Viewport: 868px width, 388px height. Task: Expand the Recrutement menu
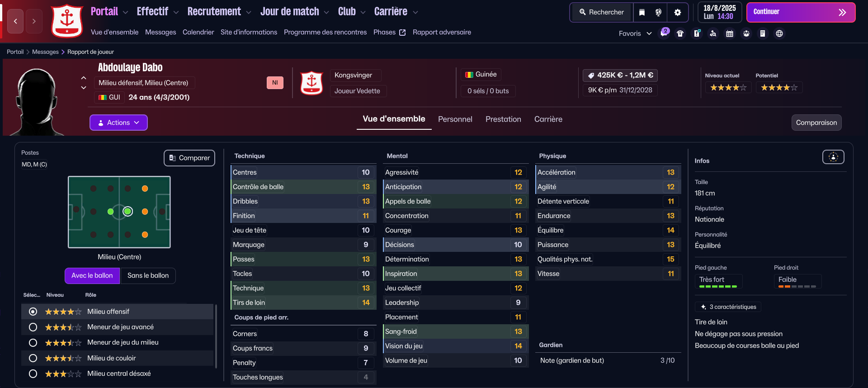click(x=219, y=12)
